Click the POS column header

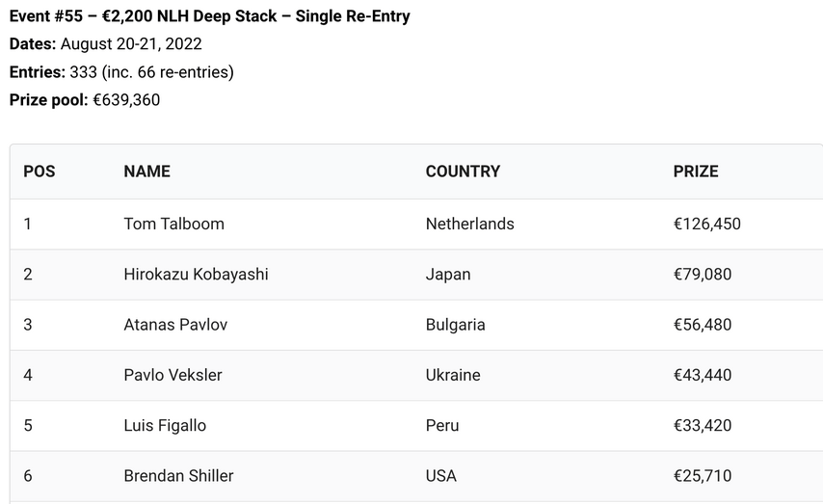coord(40,172)
